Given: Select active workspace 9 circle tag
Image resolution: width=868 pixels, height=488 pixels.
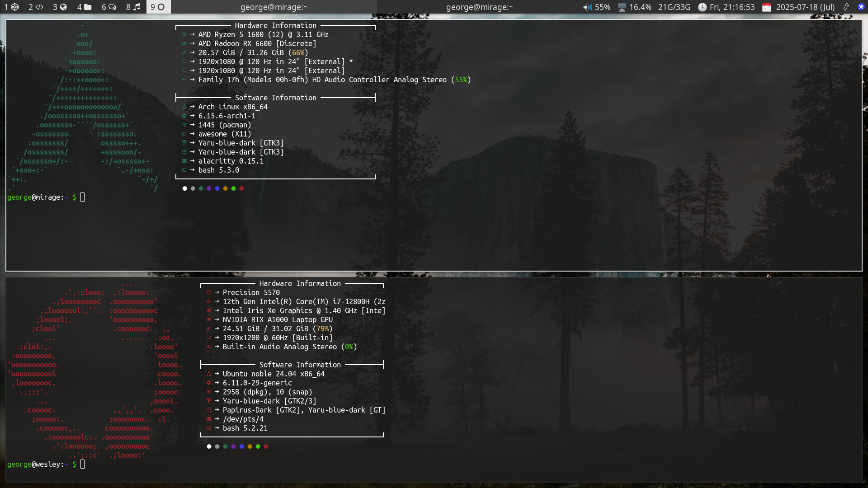Looking at the screenshot, I should coord(158,7).
